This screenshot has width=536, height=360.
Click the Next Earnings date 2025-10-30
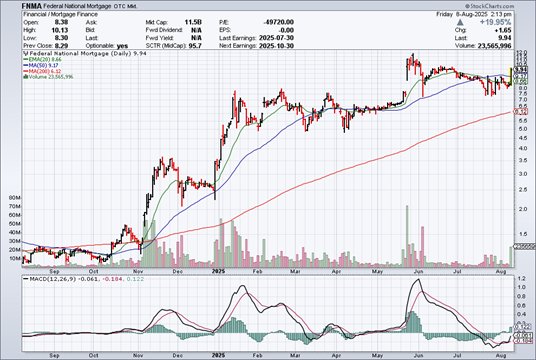coord(276,46)
